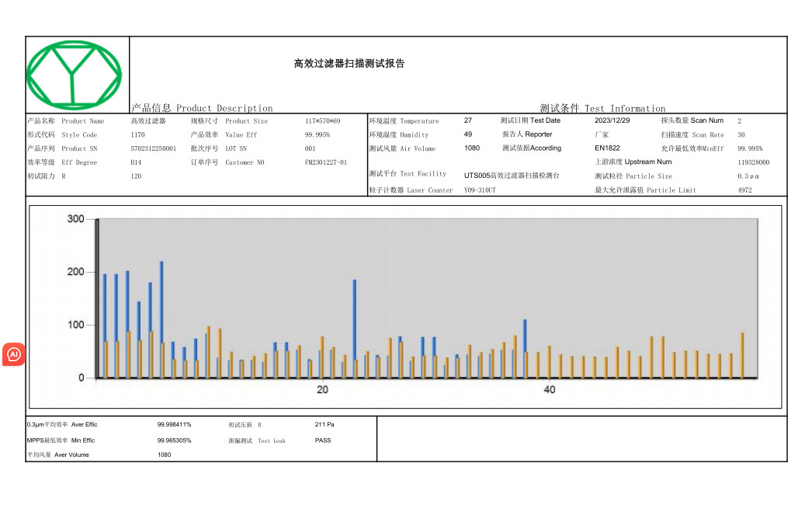Image resolution: width=812 pixels, height=505 pixels.
Task: Select the Product Description section heading
Action: [x=202, y=108]
